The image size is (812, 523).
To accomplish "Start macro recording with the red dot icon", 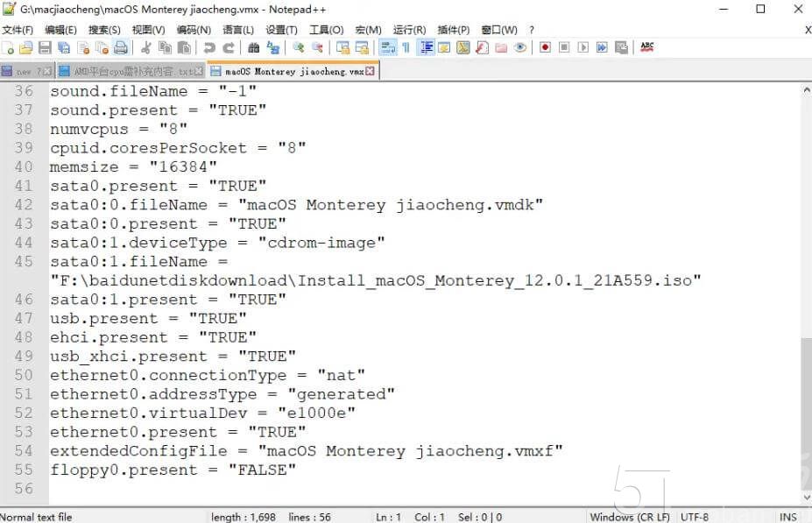I will [x=544, y=48].
